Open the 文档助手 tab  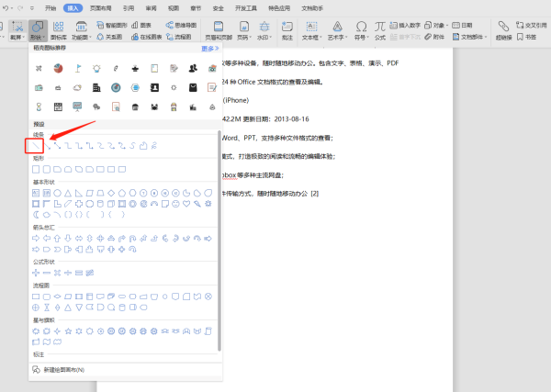[x=312, y=8]
